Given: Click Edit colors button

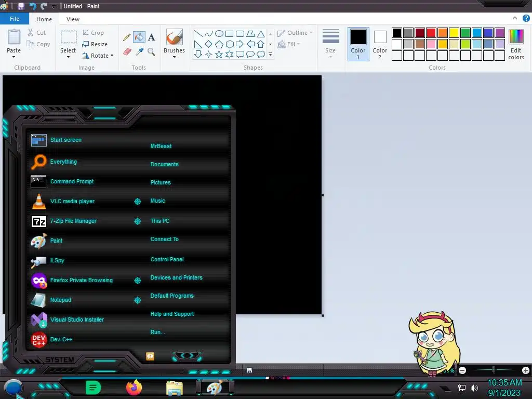Looking at the screenshot, I should click(x=516, y=44).
